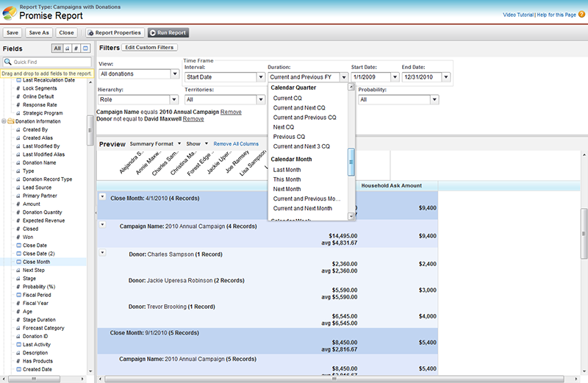Open the Interval dropdown arrow
This screenshot has height=383, width=588.
[x=259, y=76]
